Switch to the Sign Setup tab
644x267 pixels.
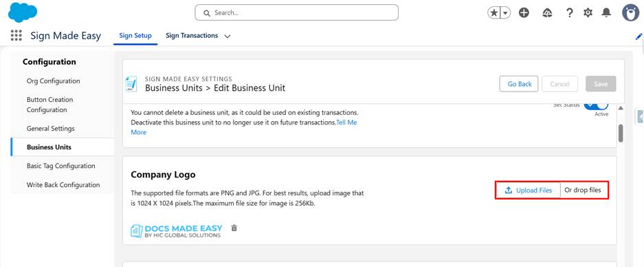coord(135,35)
